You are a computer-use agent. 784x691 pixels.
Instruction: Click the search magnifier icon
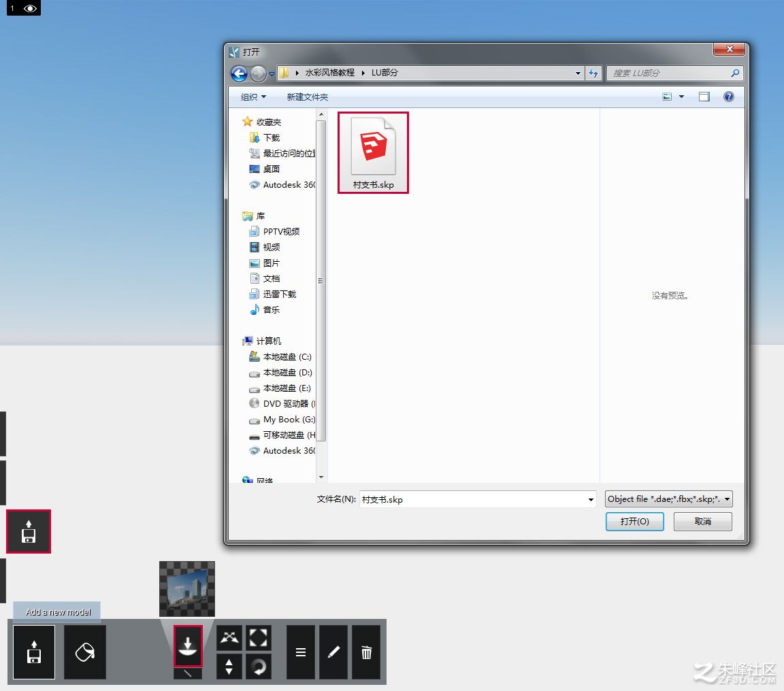[x=734, y=73]
